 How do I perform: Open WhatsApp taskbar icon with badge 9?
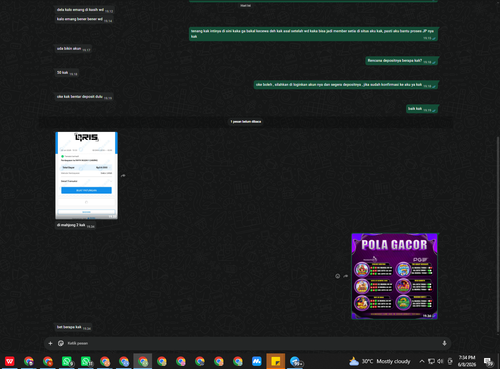pos(67,361)
